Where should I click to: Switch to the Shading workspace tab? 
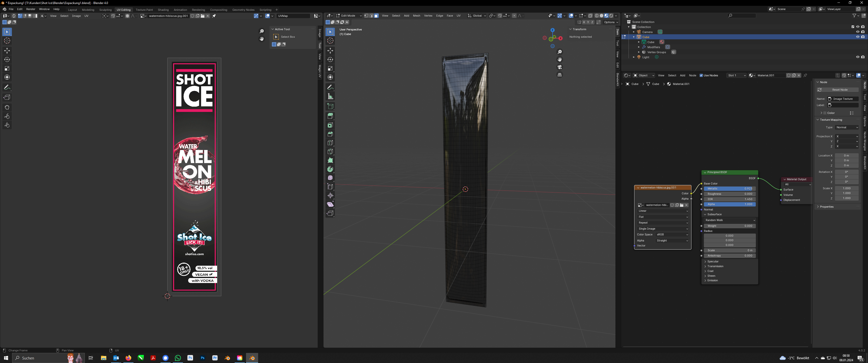click(x=163, y=10)
